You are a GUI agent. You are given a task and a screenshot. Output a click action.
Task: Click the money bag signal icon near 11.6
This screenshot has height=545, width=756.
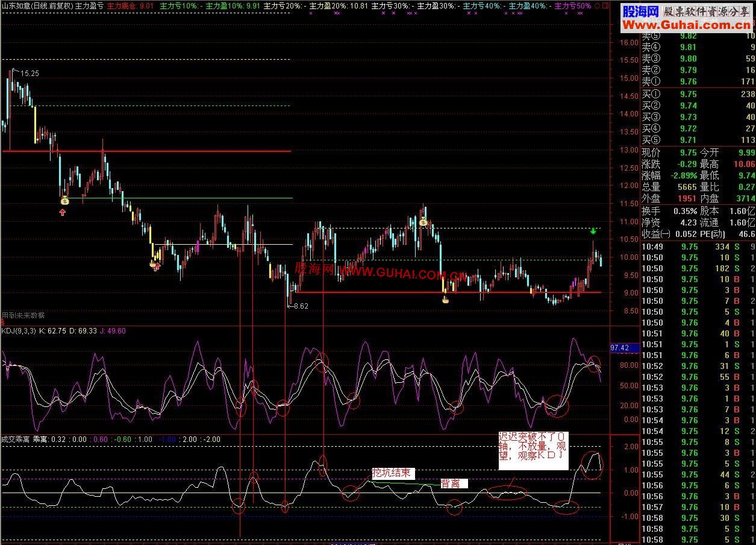tap(65, 201)
